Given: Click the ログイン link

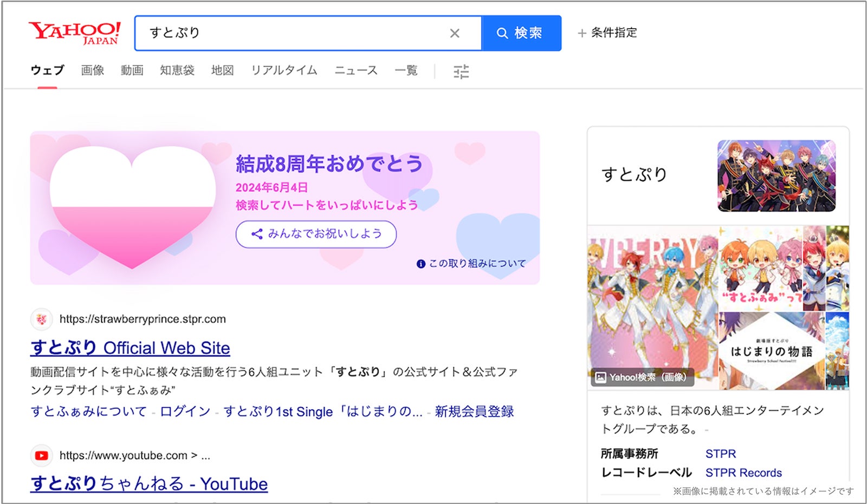Looking at the screenshot, I should (x=184, y=411).
